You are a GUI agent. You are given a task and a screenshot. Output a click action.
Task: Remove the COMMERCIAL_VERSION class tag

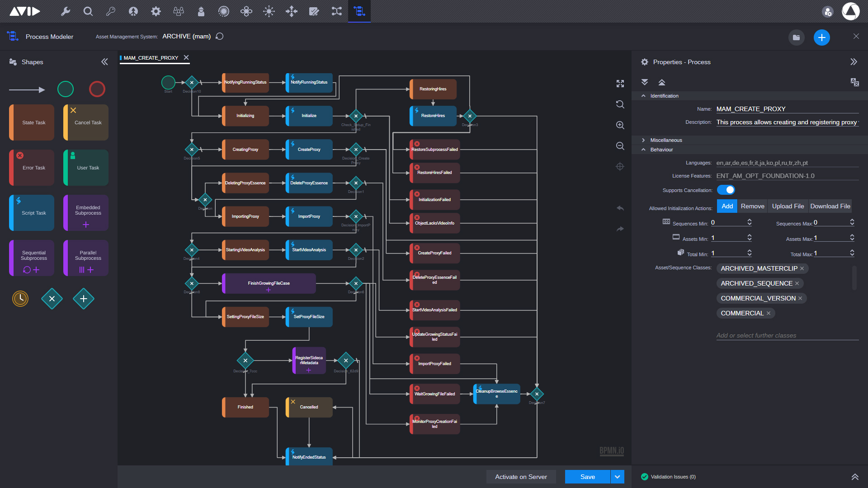(800, 298)
